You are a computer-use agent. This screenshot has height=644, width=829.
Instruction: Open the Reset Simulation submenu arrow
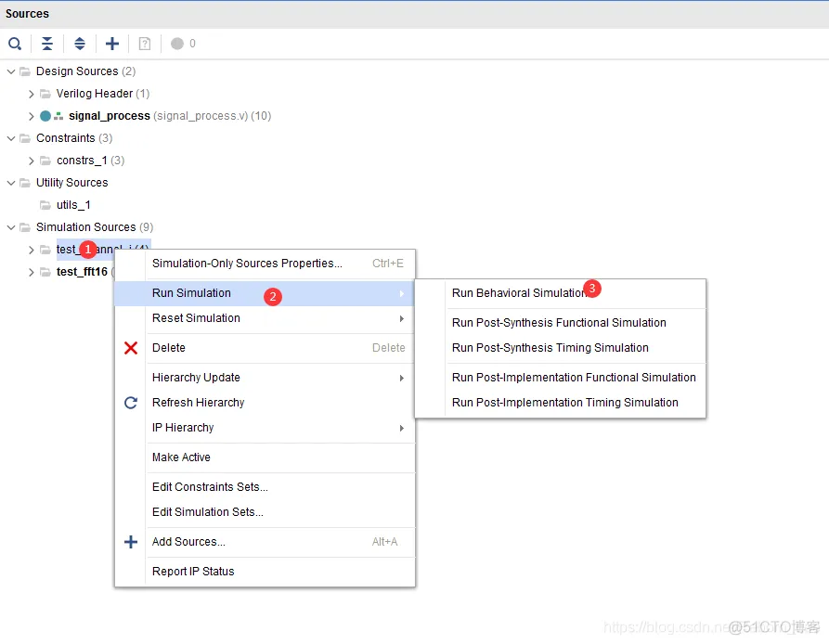pos(402,318)
